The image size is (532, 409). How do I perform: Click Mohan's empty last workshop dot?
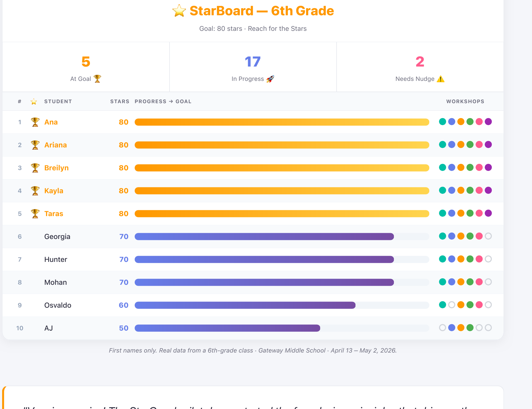[x=488, y=282]
